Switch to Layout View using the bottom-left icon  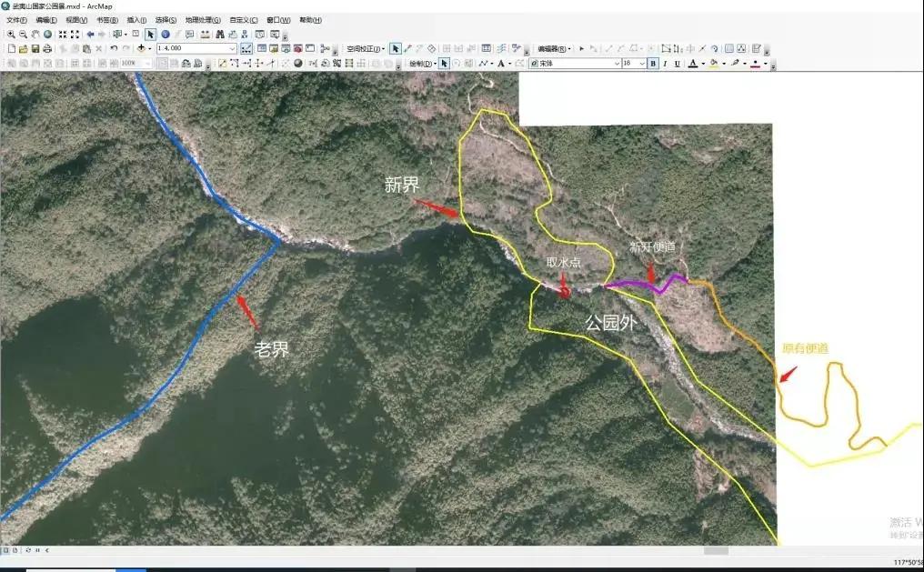(15, 549)
